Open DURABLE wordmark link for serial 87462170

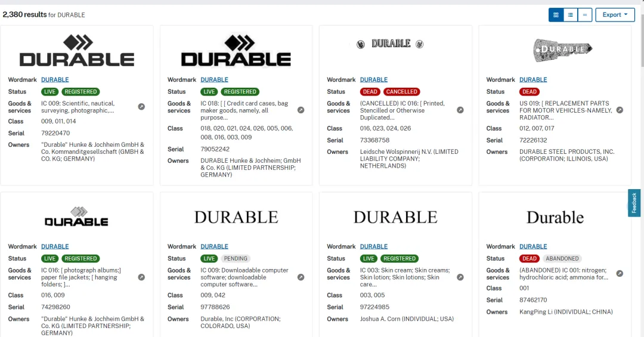pyautogui.click(x=533, y=246)
